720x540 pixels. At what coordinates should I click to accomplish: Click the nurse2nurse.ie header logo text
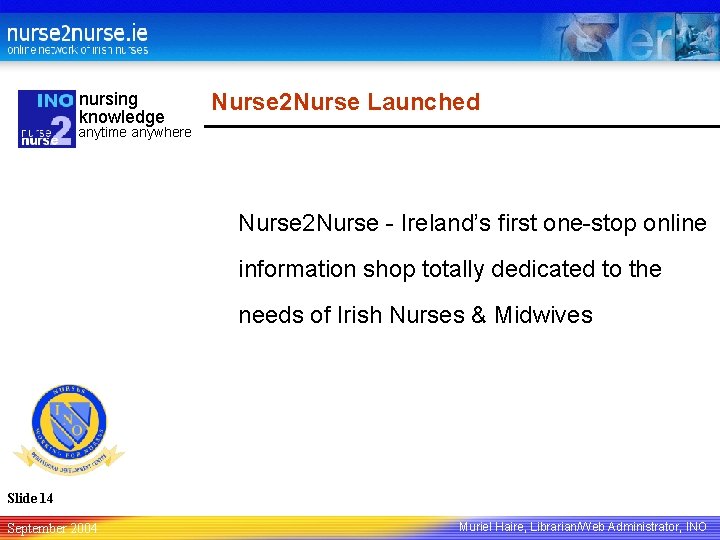coord(77,33)
